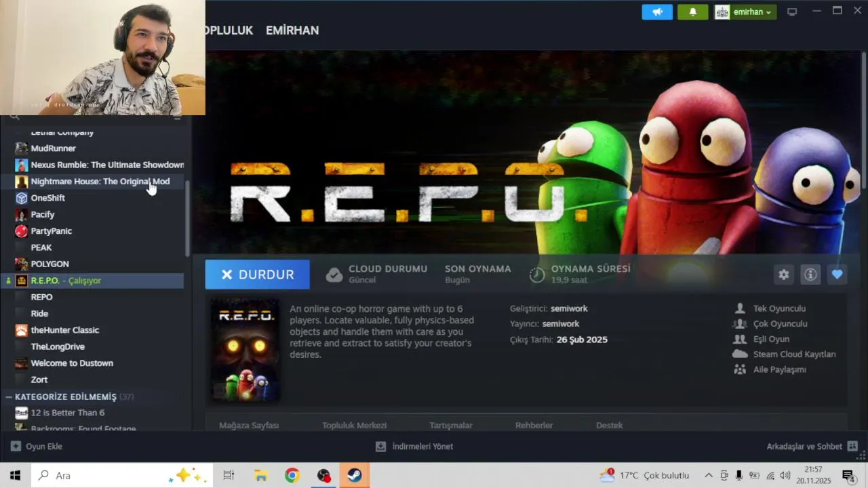This screenshot has width=868, height=488.
Task: Select OneShift in library list
Action: tap(93, 198)
